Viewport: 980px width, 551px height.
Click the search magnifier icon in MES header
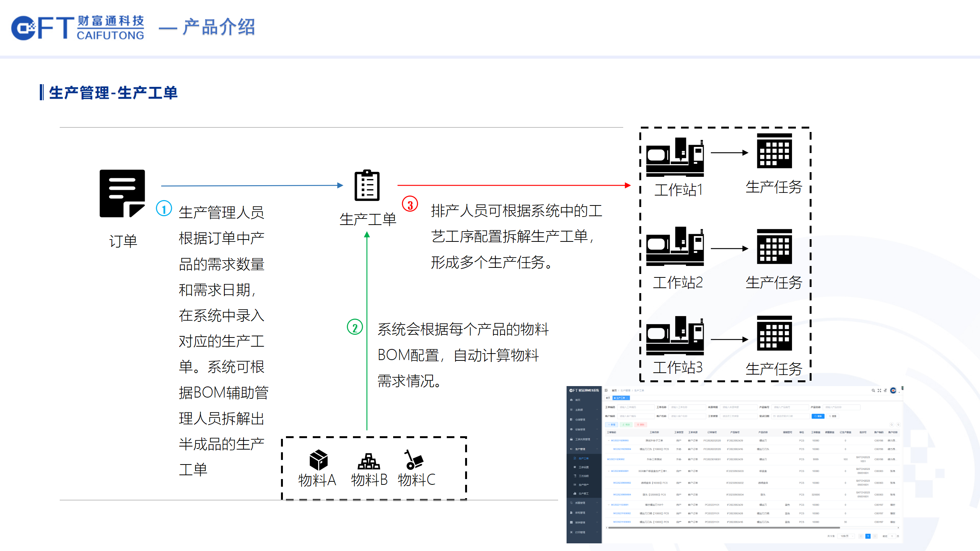click(x=873, y=390)
